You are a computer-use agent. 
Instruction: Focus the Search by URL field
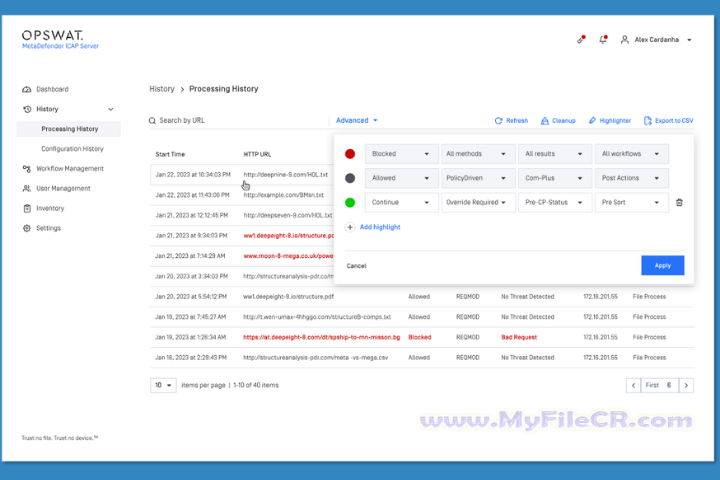click(239, 120)
